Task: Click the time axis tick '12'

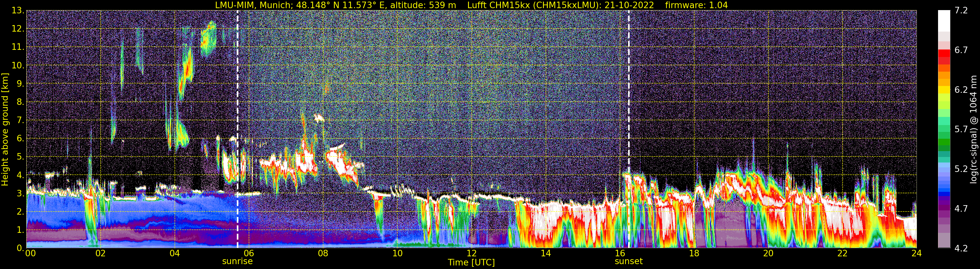Action: (x=471, y=253)
